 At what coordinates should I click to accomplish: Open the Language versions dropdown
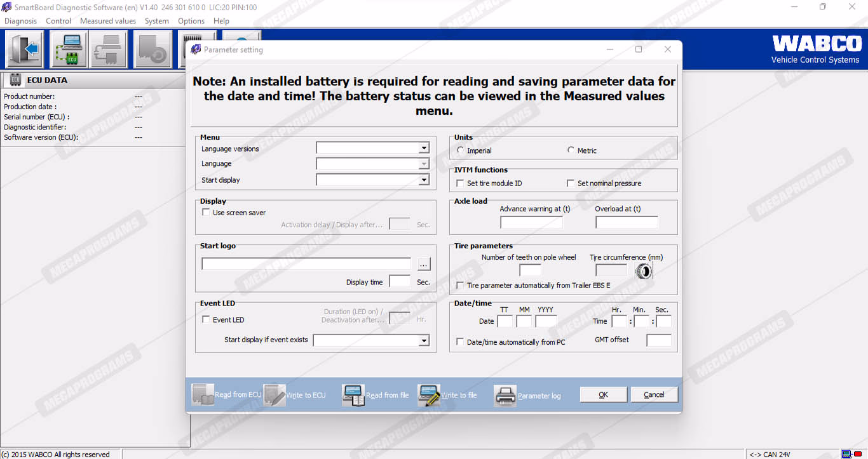pos(424,148)
